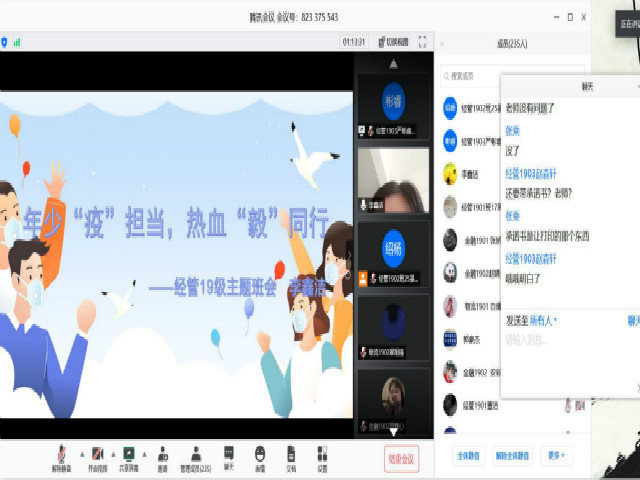Click the Mute All button

469,456
